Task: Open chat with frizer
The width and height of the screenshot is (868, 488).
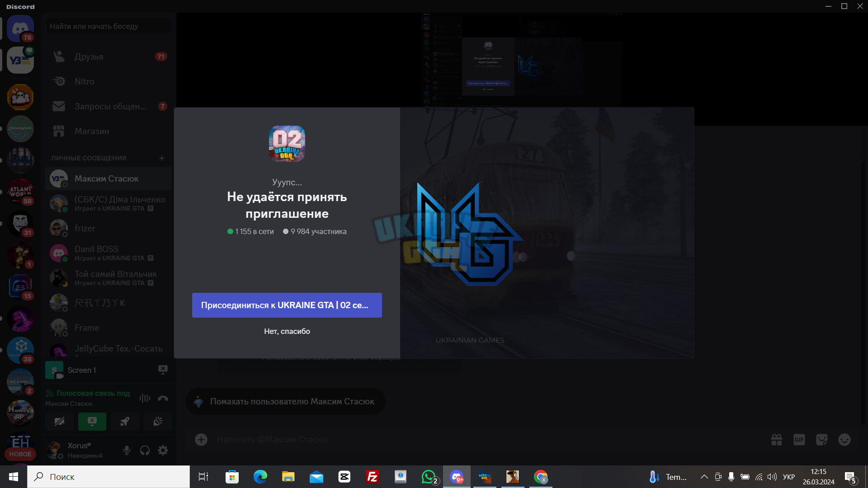Action: 108,228
